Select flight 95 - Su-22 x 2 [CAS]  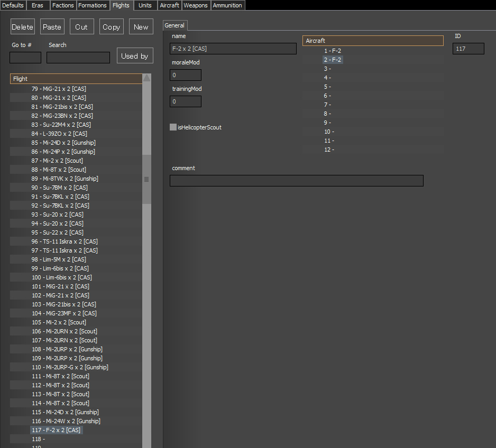[x=57, y=232]
